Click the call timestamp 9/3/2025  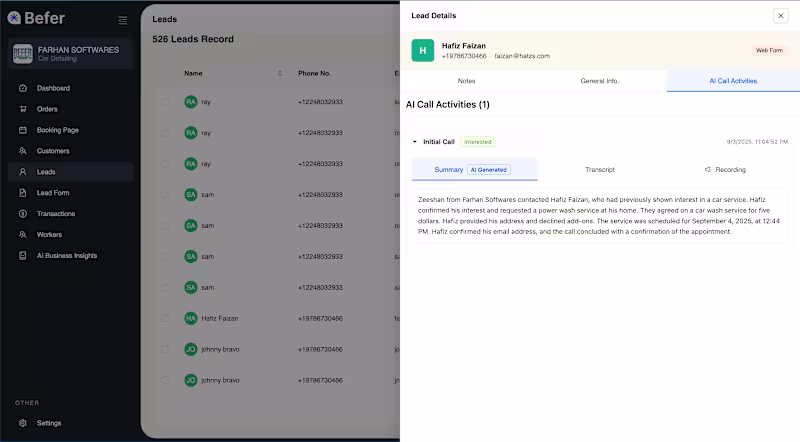click(757, 142)
